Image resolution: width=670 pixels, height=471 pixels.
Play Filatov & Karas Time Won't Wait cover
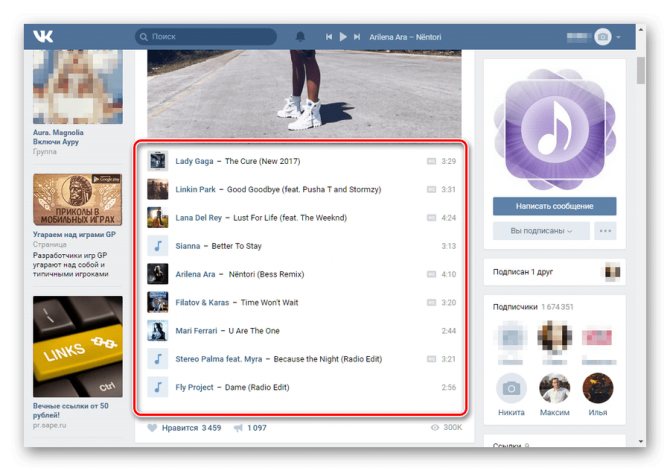pos(158,302)
